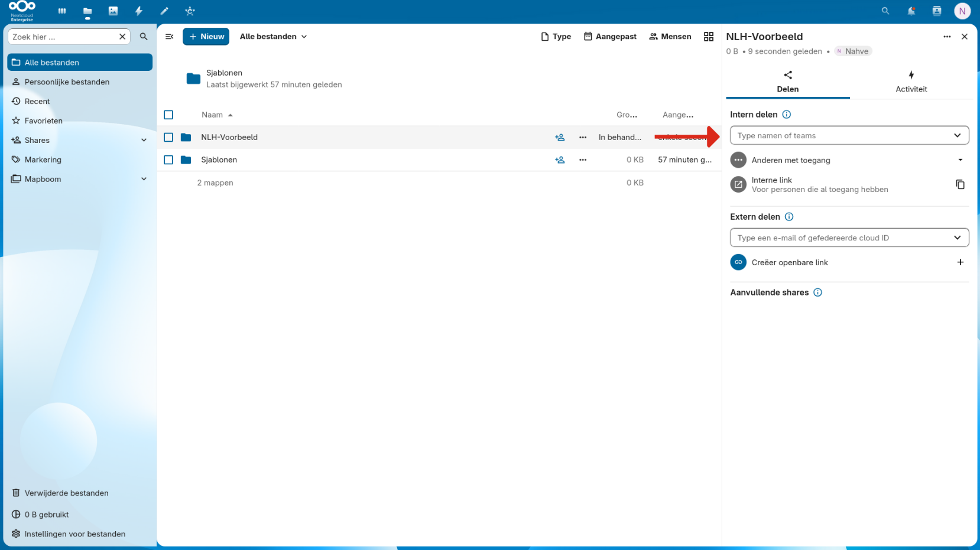980x550 pixels.
Task: Open the NLH-Voorbeeld folder name
Action: coord(229,137)
